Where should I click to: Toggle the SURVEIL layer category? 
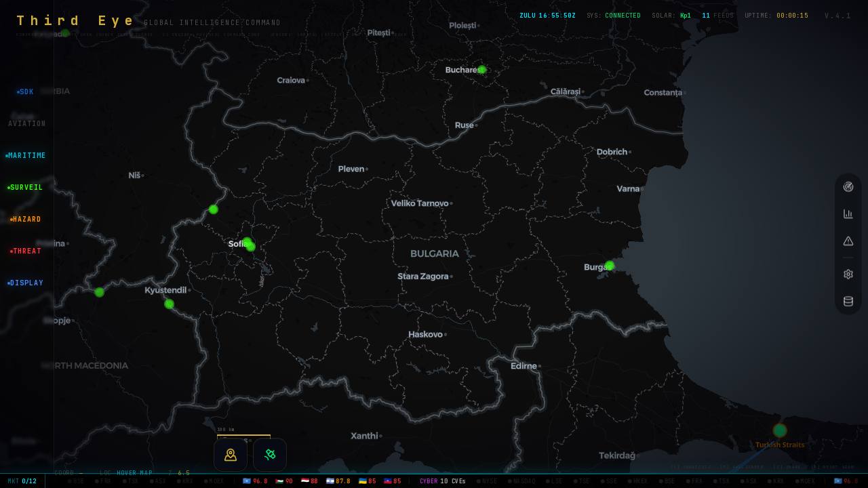pos(25,187)
